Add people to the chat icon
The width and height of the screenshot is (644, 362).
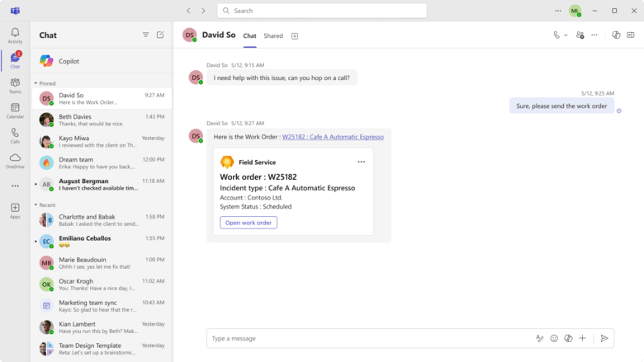tap(580, 35)
